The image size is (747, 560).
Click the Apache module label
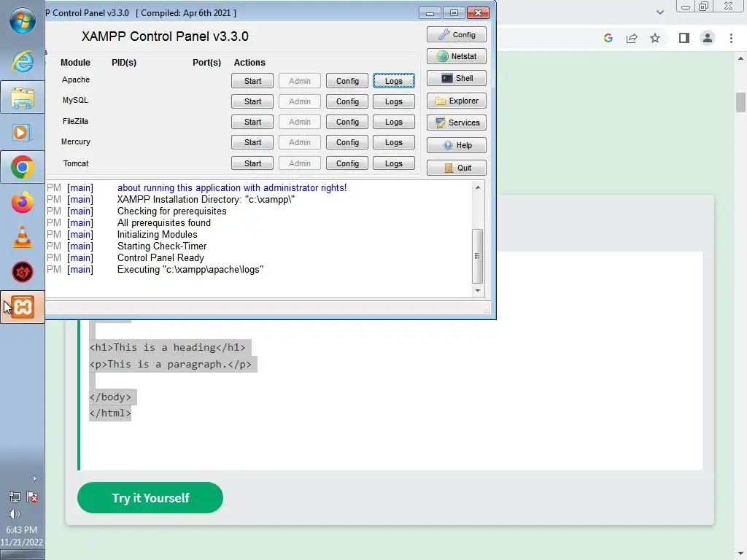click(76, 79)
